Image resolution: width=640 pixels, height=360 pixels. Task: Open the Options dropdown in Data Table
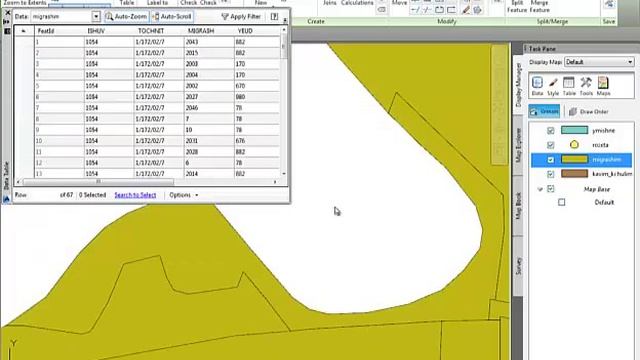[184, 195]
